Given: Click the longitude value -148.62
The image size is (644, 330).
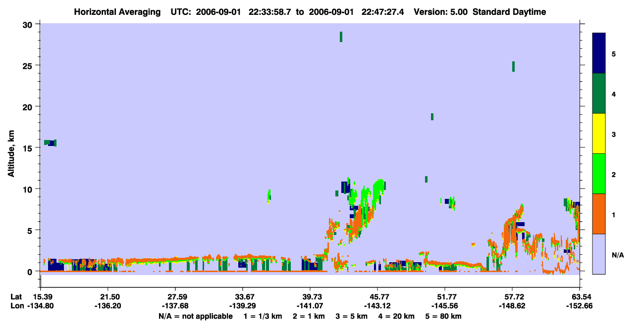Looking at the screenshot, I should pos(512,306).
